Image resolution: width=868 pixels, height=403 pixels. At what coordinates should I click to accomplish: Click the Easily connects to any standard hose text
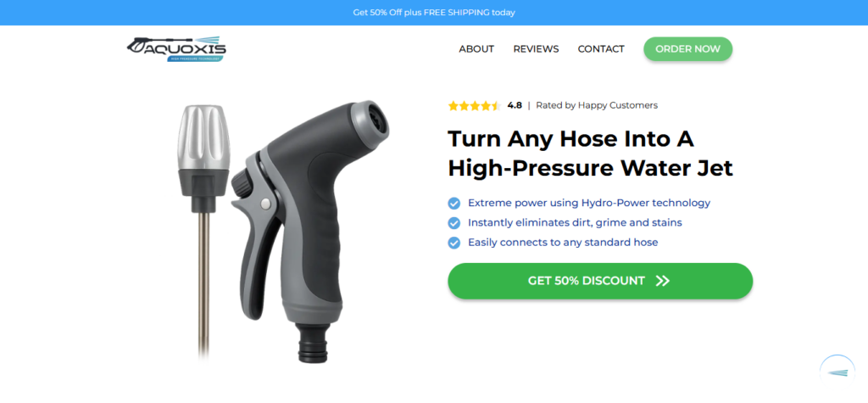pos(563,243)
